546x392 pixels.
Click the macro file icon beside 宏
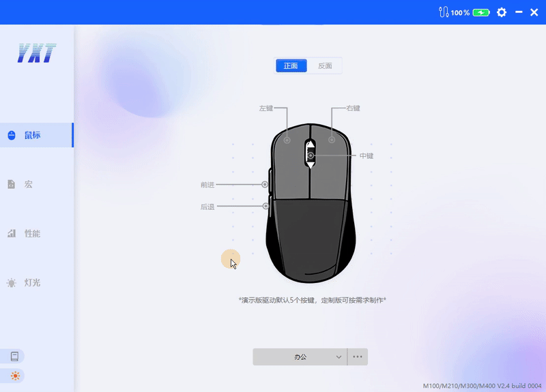point(12,184)
